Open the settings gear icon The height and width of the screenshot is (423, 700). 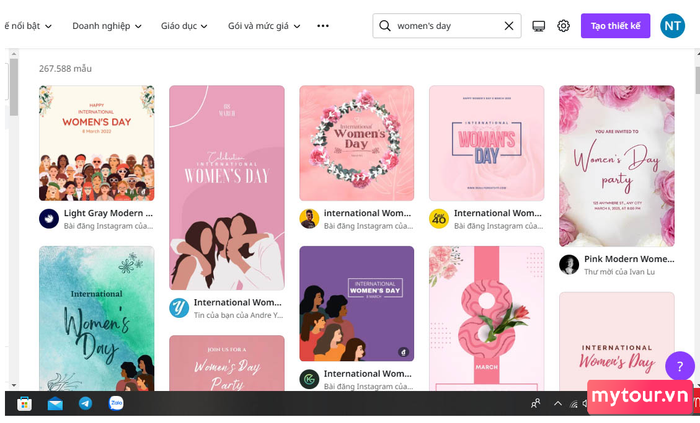click(x=564, y=26)
